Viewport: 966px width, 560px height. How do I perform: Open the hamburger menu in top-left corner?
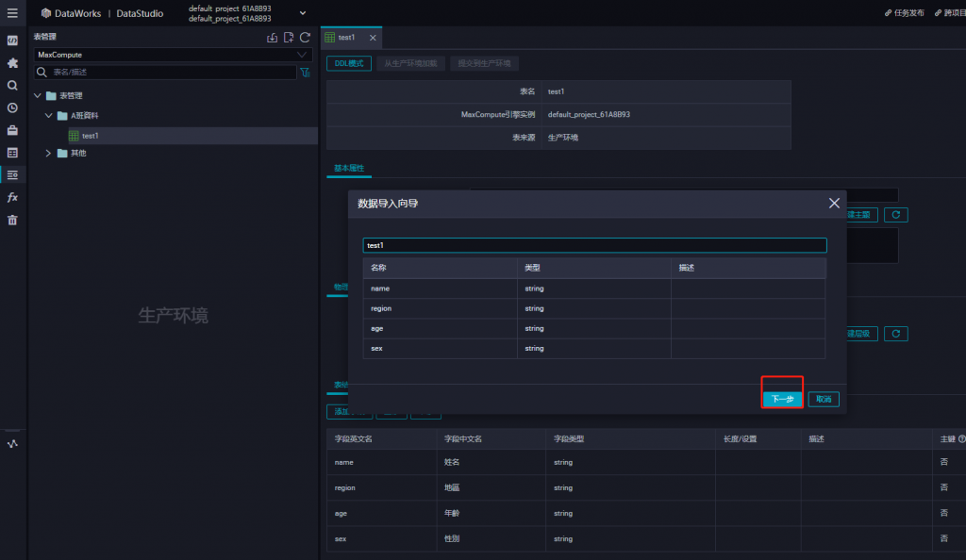12,13
